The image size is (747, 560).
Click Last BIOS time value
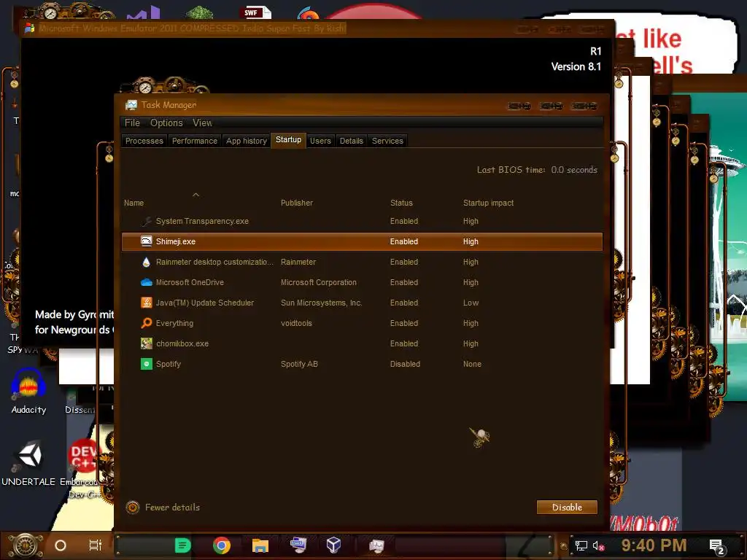[573, 170]
